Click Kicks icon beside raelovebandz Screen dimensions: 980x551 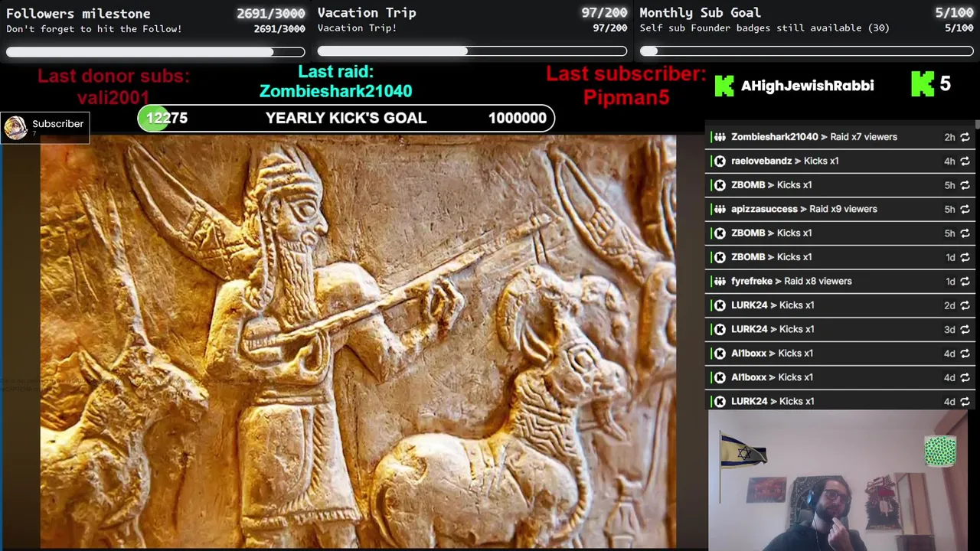(720, 161)
